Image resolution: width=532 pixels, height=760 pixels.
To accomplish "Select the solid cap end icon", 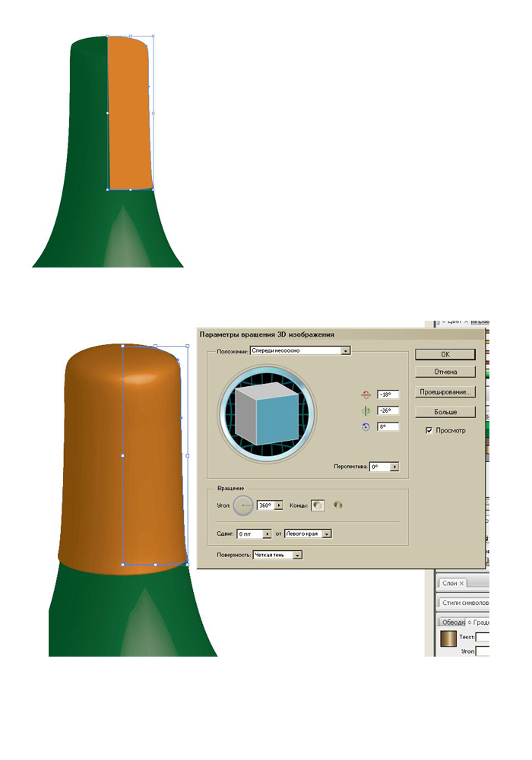I will 318,505.
